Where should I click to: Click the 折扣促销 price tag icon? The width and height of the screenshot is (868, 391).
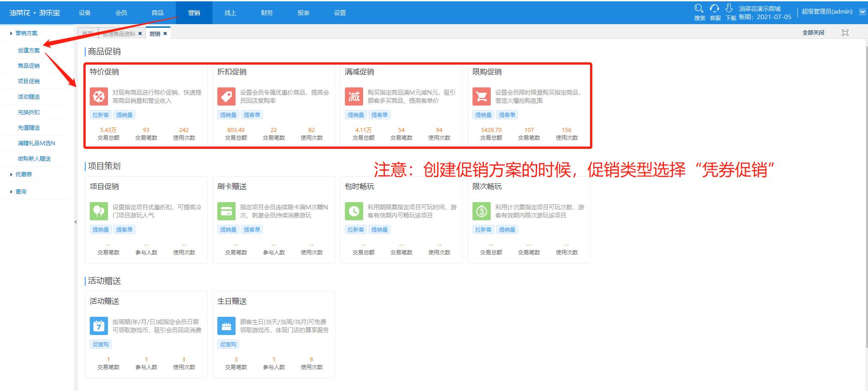(x=226, y=96)
